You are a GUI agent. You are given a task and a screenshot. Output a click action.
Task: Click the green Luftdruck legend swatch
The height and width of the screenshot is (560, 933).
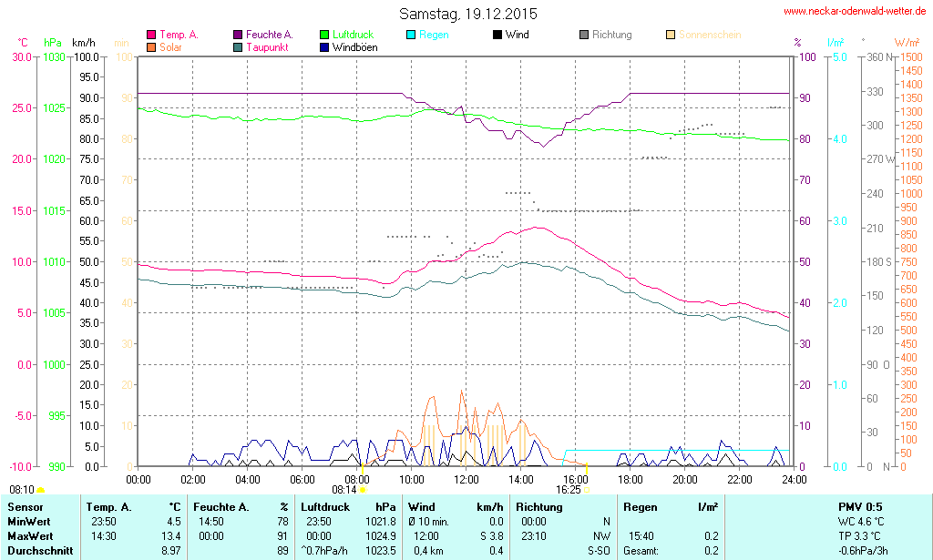click(324, 35)
